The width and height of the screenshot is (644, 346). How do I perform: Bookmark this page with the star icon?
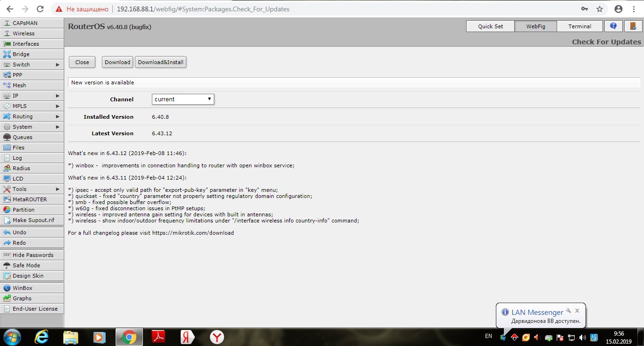pos(600,9)
